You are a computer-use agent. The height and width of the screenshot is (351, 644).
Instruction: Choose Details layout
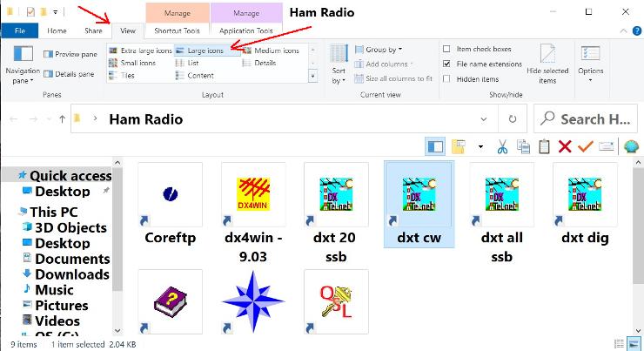point(259,63)
